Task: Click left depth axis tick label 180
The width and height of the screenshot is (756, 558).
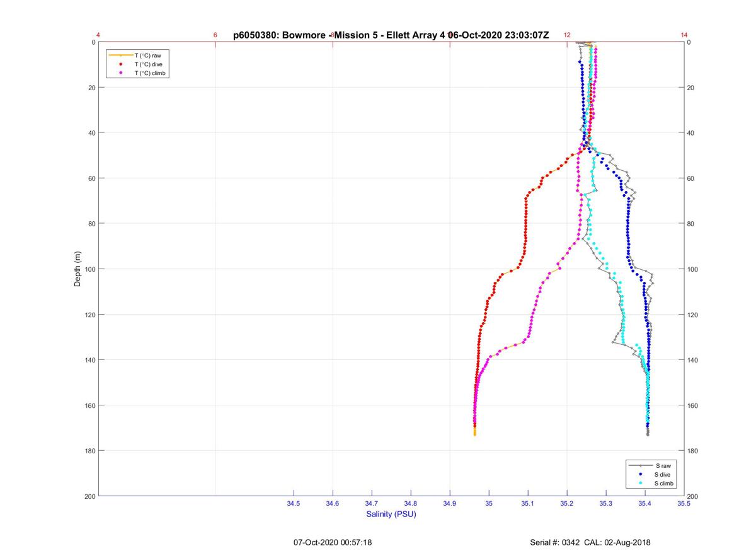Action: pyautogui.click(x=89, y=451)
